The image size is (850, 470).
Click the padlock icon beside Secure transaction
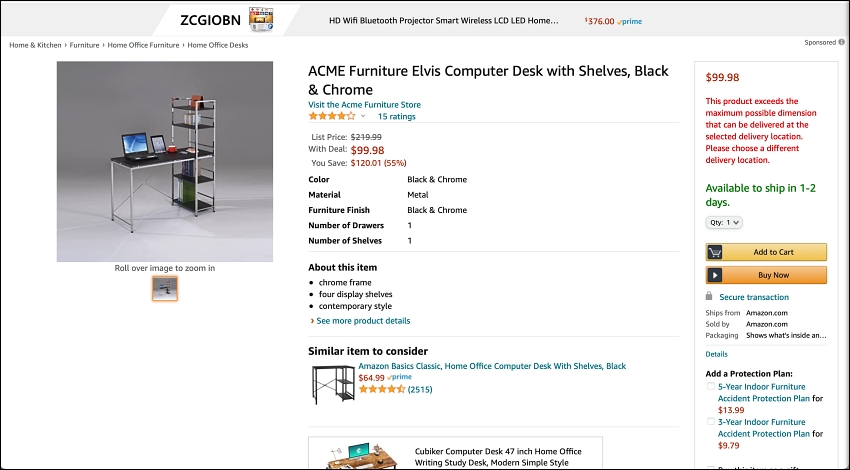tap(709, 296)
